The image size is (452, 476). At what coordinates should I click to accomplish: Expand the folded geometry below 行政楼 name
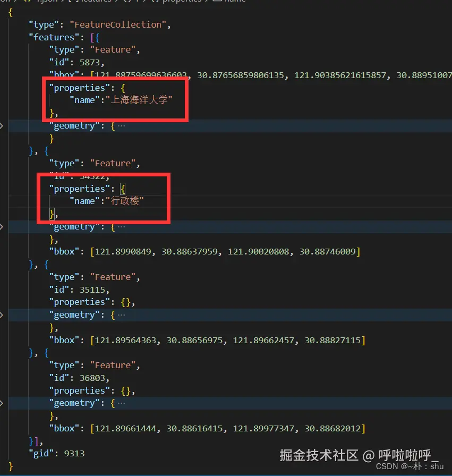[x=2, y=227]
